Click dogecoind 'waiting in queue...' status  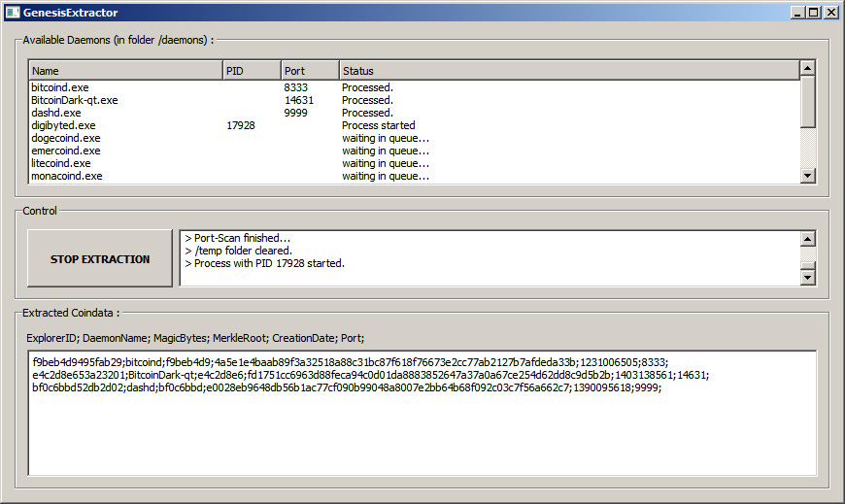(x=386, y=138)
